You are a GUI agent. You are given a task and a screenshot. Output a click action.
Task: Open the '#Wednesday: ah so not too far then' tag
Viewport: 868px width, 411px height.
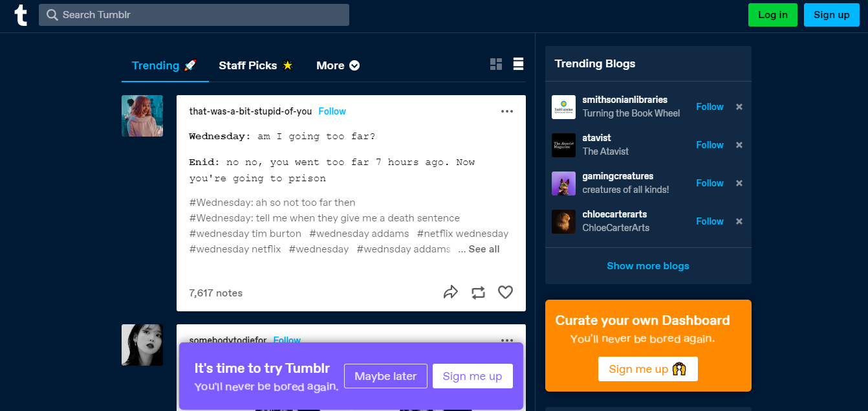(x=272, y=203)
